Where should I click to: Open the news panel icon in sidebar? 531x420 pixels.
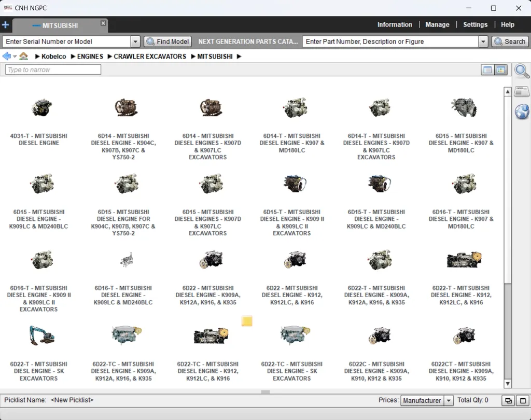[522, 91]
